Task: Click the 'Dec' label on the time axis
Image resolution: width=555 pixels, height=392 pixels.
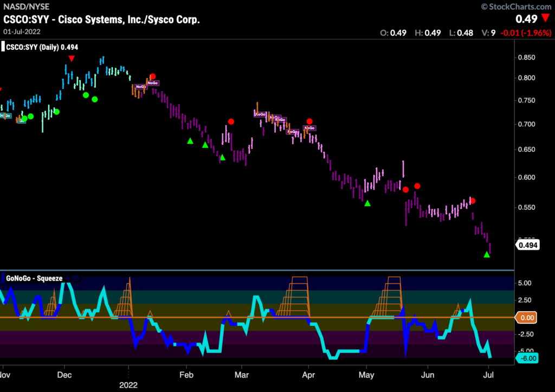Action: (64, 375)
